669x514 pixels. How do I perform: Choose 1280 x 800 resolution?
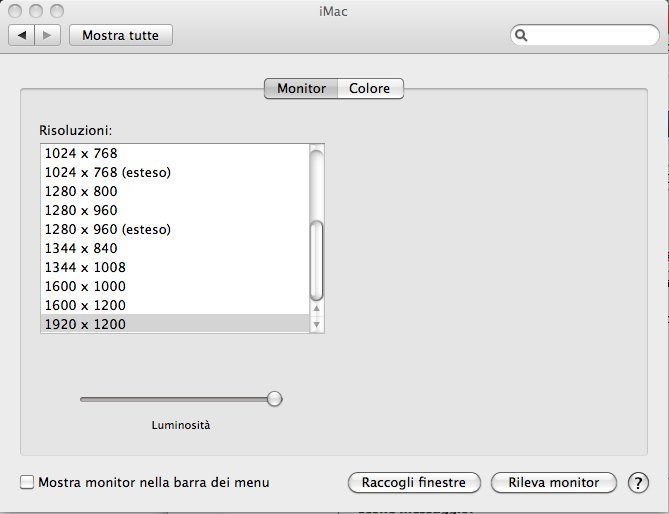81,191
